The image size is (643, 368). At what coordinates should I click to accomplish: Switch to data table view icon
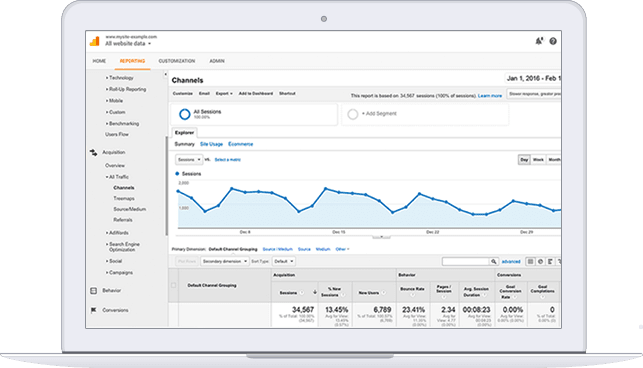point(530,261)
